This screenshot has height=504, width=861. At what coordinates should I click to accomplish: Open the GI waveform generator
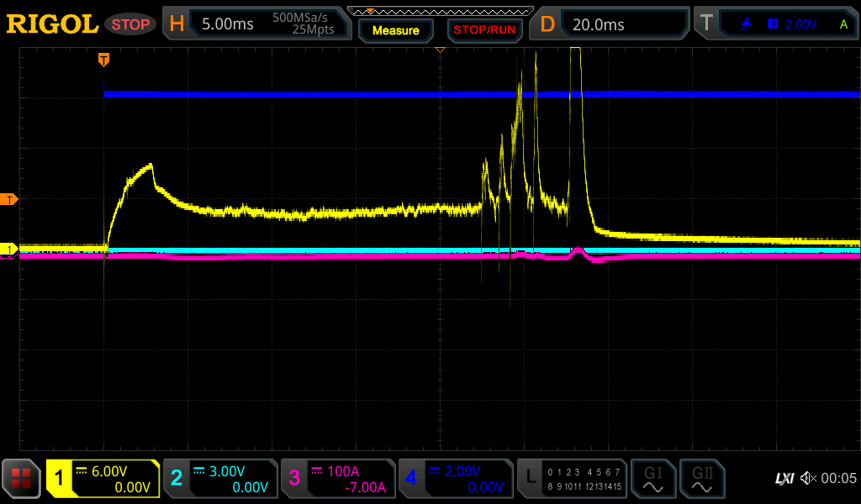tap(652, 479)
